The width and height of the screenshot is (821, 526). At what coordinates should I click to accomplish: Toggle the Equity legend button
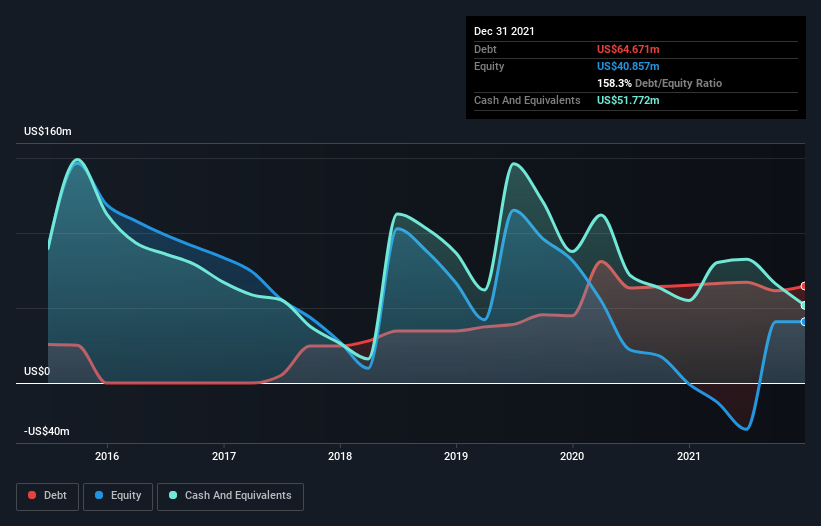[x=118, y=496]
